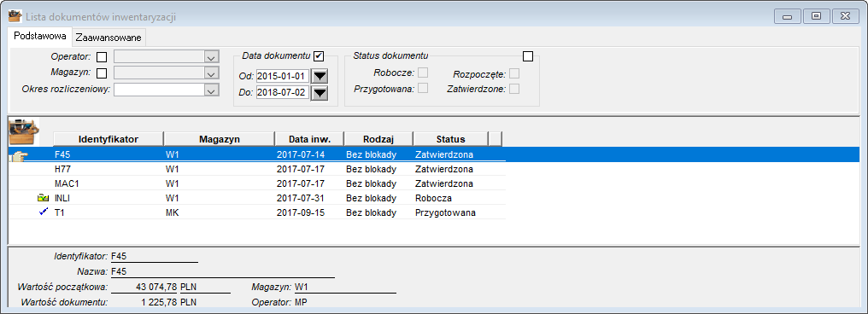Click the folder icon next to INLI
868x314 pixels.
43,197
